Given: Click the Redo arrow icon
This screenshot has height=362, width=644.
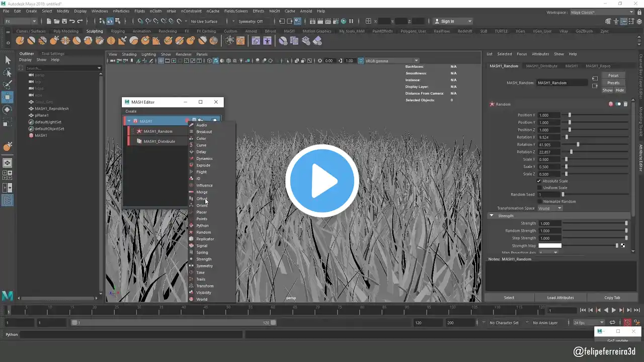Looking at the screenshot, I should click(x=79, y=21).
